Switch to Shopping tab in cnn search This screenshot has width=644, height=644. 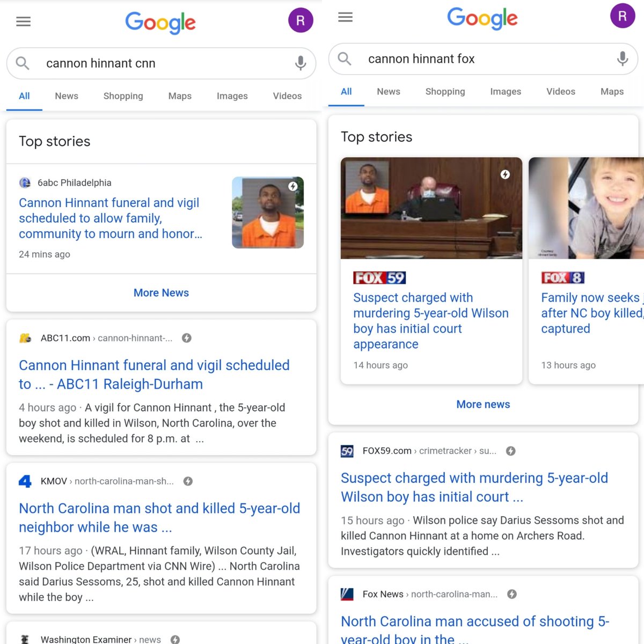click(123, 96)
